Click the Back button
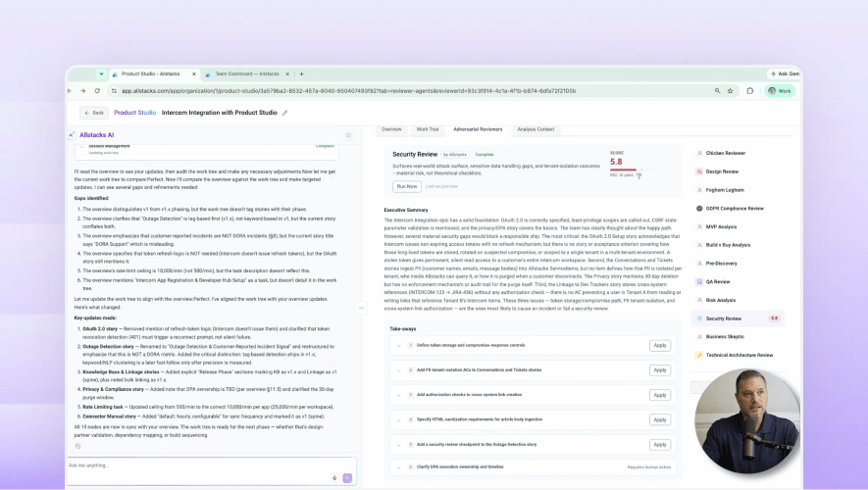Viewport: 868px width, 490px height. tap(94, 113)
